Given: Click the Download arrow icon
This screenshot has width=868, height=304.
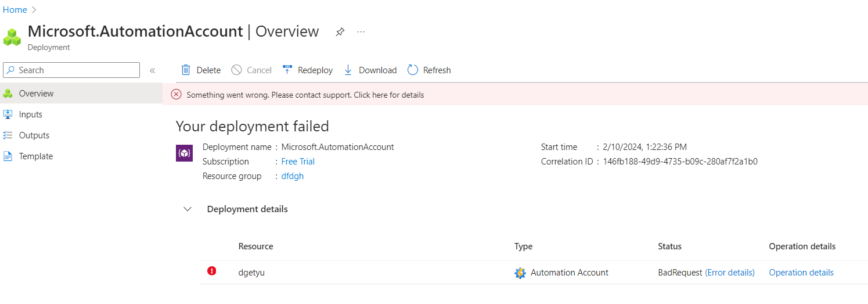Looking at the screenshot, I should click(348, 70).
